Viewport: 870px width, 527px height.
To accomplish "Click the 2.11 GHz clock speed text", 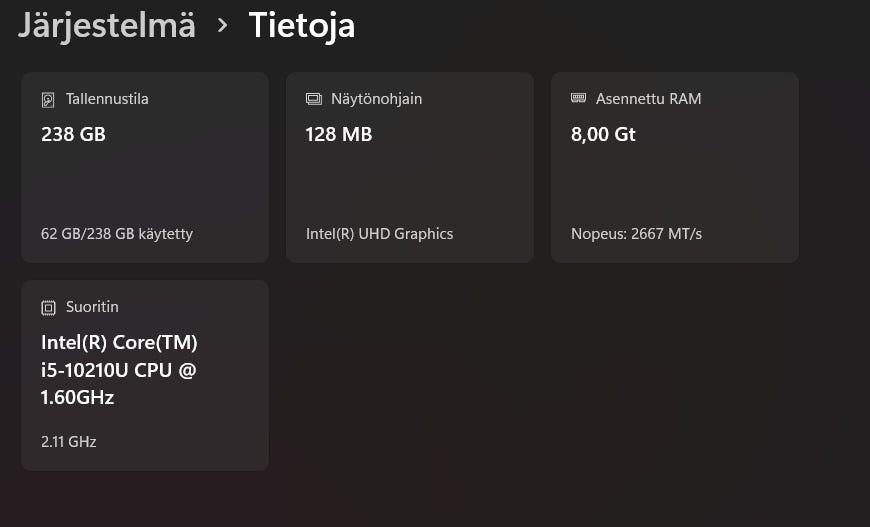I will (x=68, y=441).
